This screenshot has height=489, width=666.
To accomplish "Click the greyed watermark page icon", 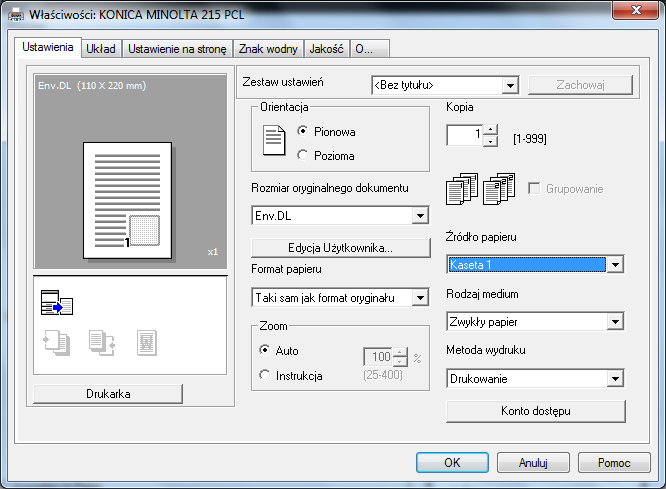I will (x=147, y=342).
